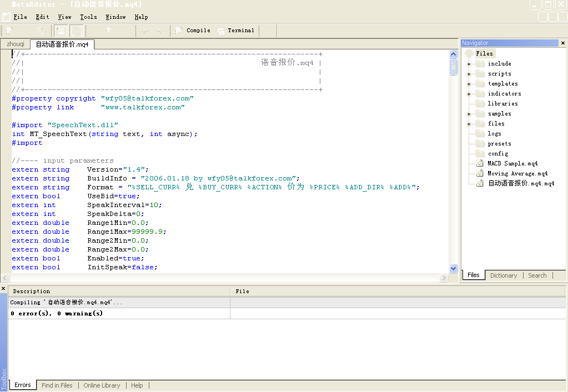Click the horizontal scroll right arrow
This screenshot has height=392, width=568.
(x=444, y=278)
